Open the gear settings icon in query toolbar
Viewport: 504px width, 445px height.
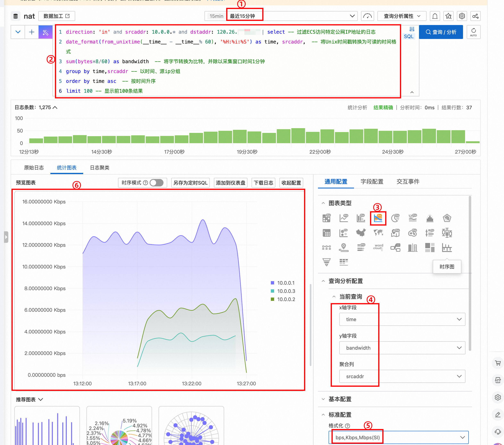[462, 16]
